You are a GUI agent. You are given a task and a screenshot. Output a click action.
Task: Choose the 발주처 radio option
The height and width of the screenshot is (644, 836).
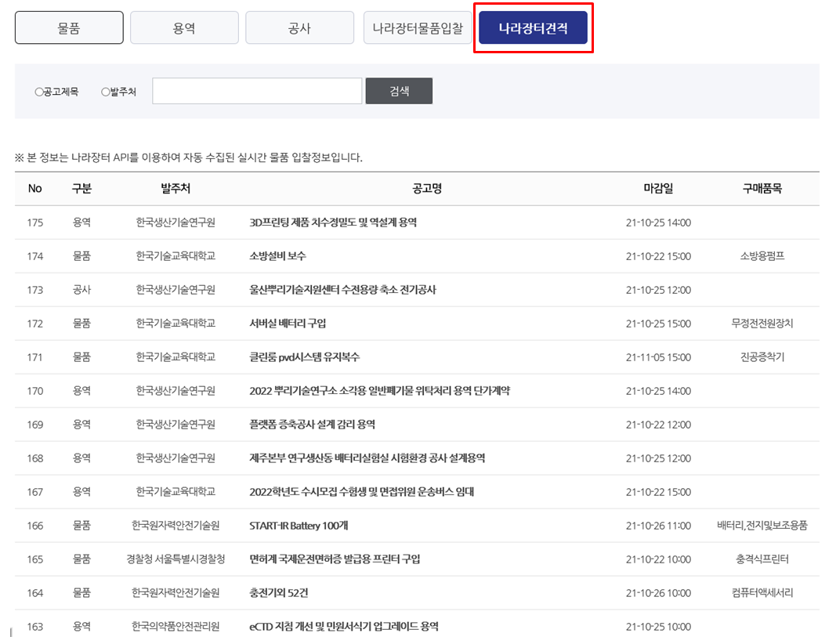106,92
